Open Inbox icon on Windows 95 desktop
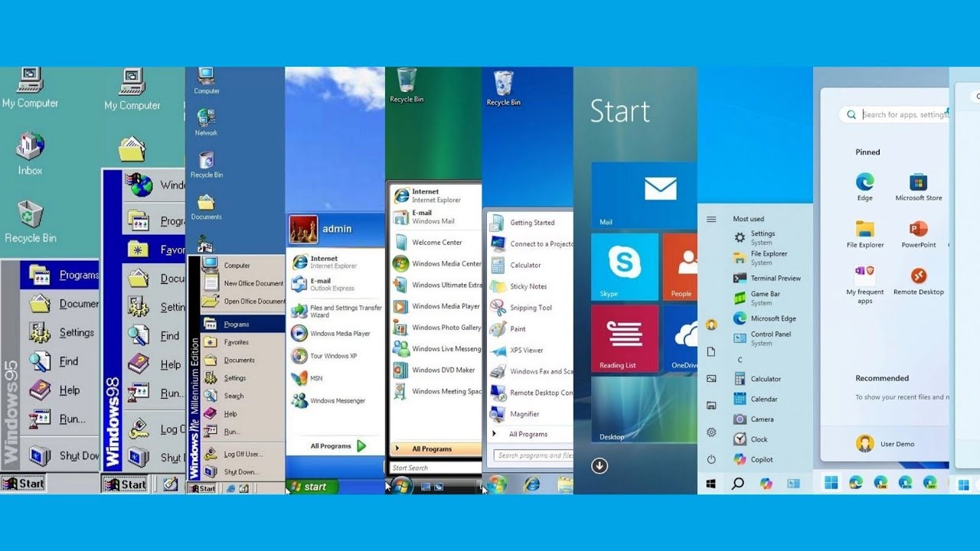Image resolution: width=980 pixels, height=551 pixels. (30, 153)
